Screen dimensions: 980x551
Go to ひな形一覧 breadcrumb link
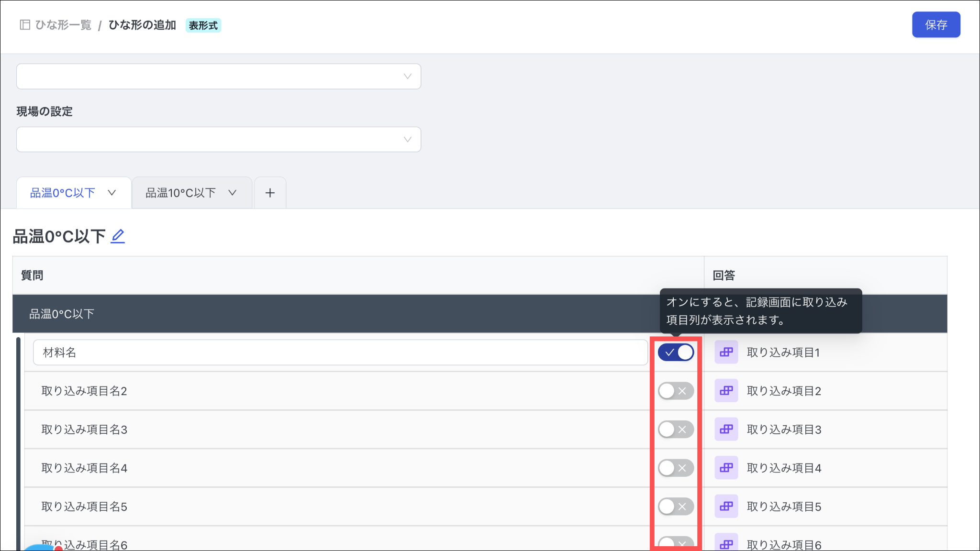(x=63, y=25)
